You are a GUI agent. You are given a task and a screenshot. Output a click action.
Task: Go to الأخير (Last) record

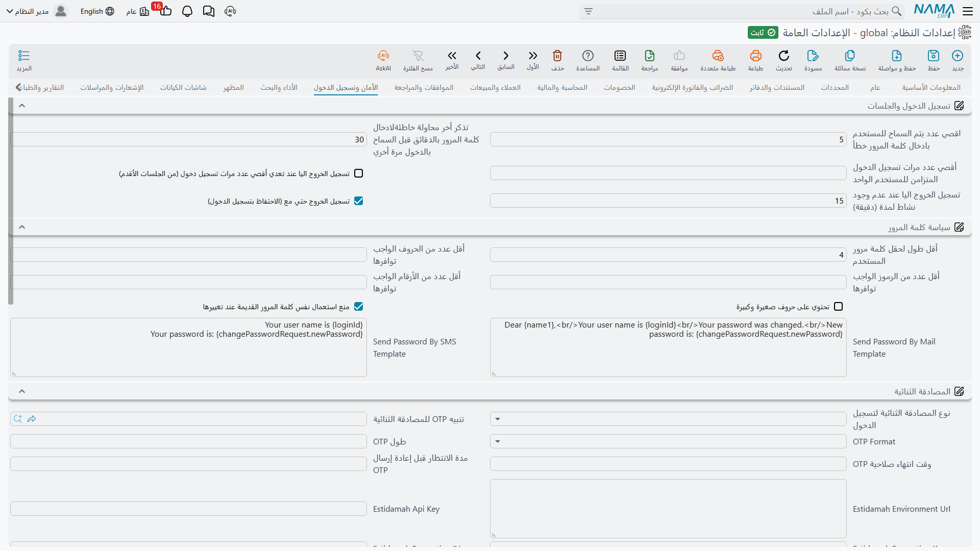point(452,56)
